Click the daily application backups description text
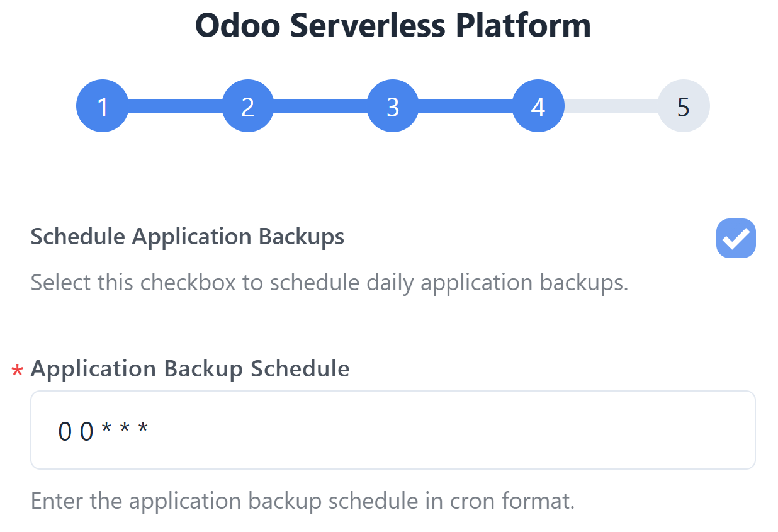Screen dimensions: 778x532 click(330, 283)
